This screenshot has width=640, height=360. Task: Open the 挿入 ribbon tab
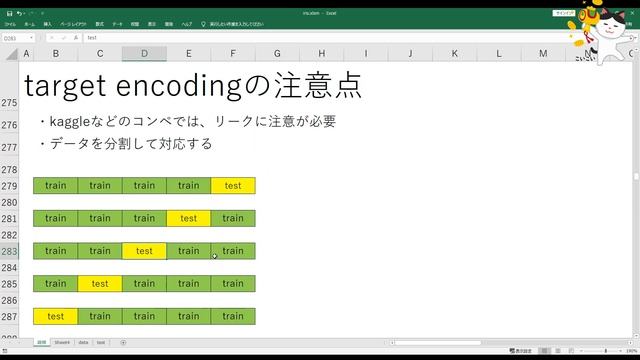pos(47,24)
